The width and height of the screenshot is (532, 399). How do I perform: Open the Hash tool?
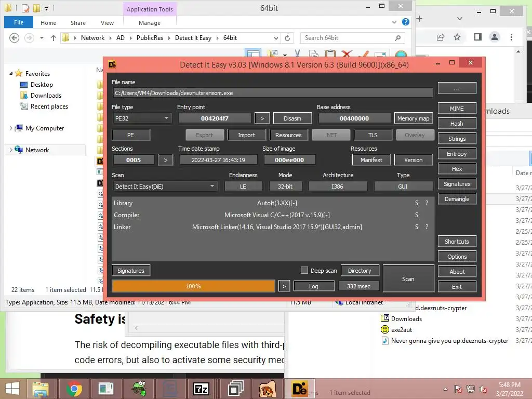coord(457,124)
